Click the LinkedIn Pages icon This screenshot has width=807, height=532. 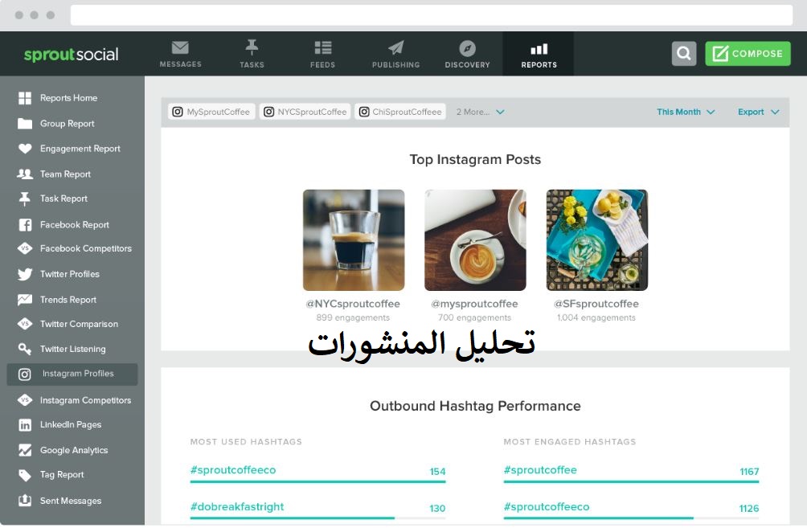[x=25, y=425]
